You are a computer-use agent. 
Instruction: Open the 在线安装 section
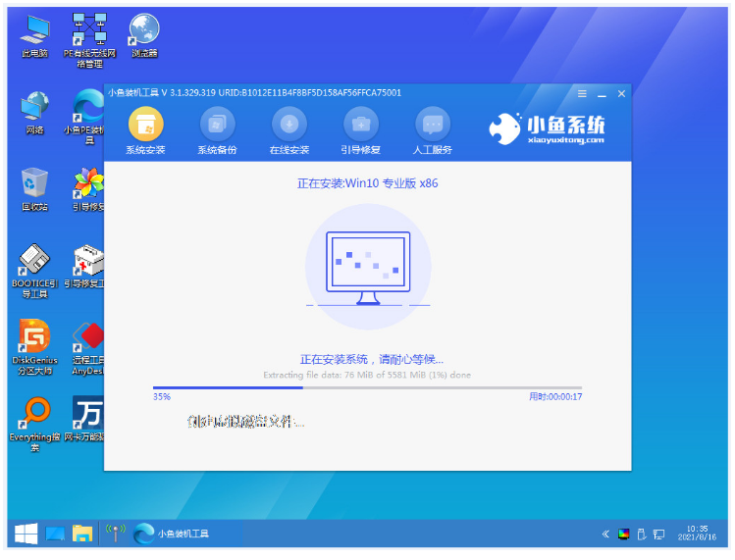[289, 125]
